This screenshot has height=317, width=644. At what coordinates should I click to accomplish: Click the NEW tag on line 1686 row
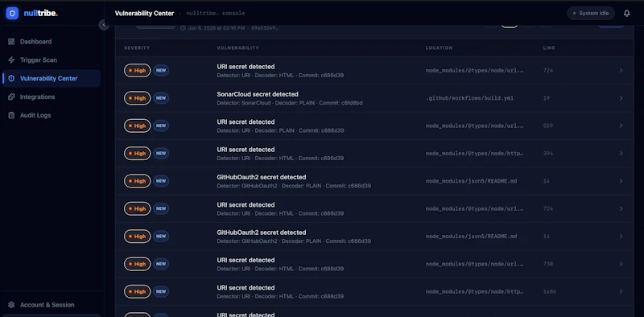(x=161, y=291)
